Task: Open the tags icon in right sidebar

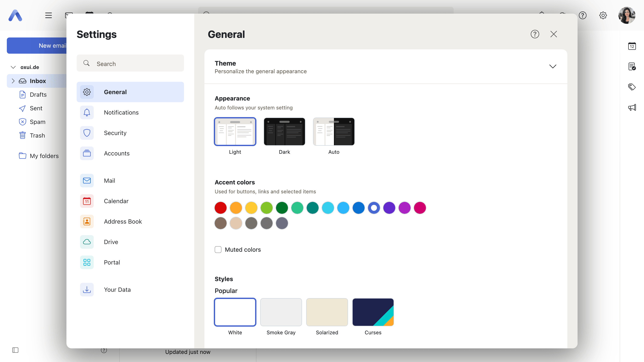Action: (x=632, y=87)
